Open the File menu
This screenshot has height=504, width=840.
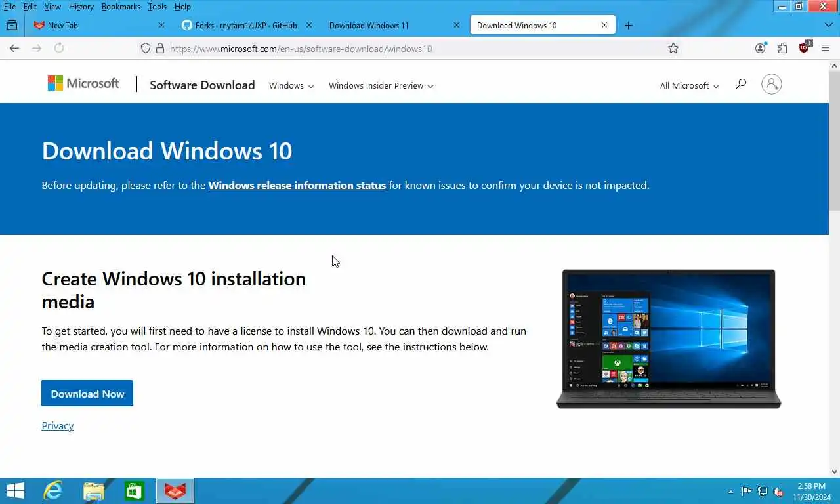(x=10, y=7)
